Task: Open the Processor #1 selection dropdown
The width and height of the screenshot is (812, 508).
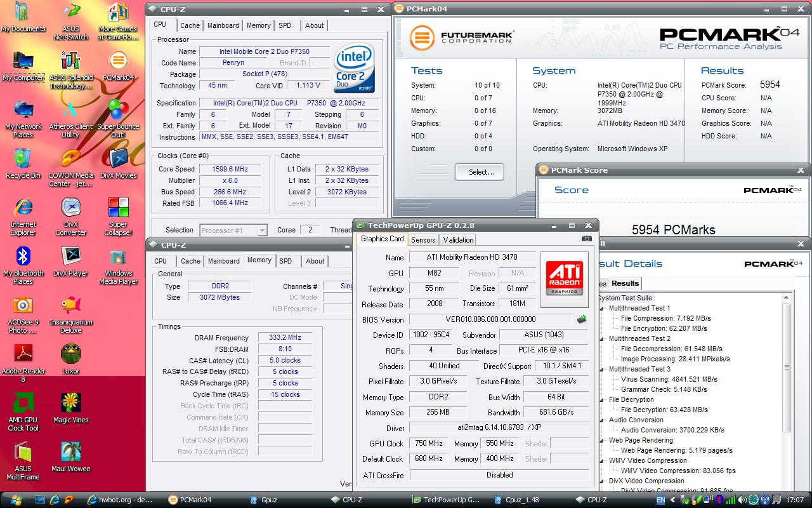Action: [233, 231]
